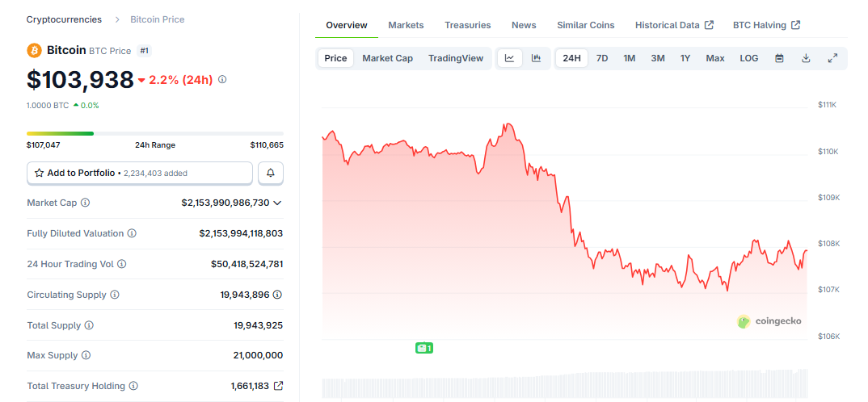The width and height of the screenshot is (868, 402).
Task: Open Total Treasury Holding external link icon
Action: (279, 386)
